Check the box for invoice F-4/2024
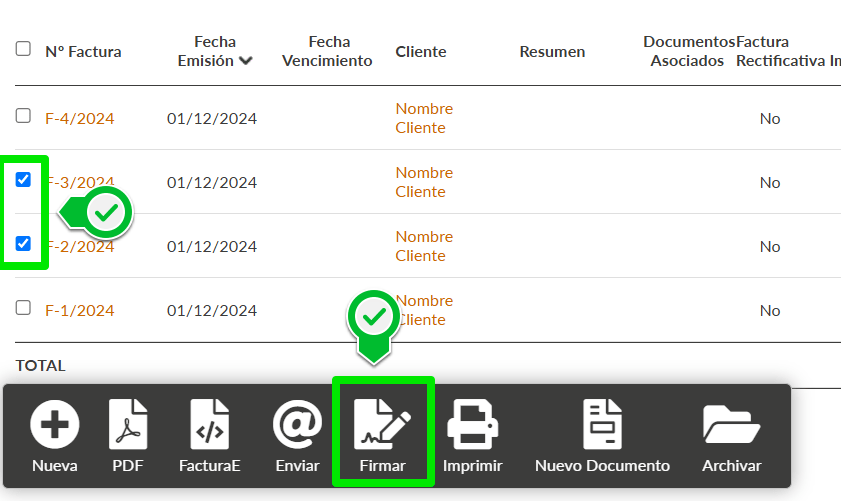The image size is (841, 501). pos(23,115)
